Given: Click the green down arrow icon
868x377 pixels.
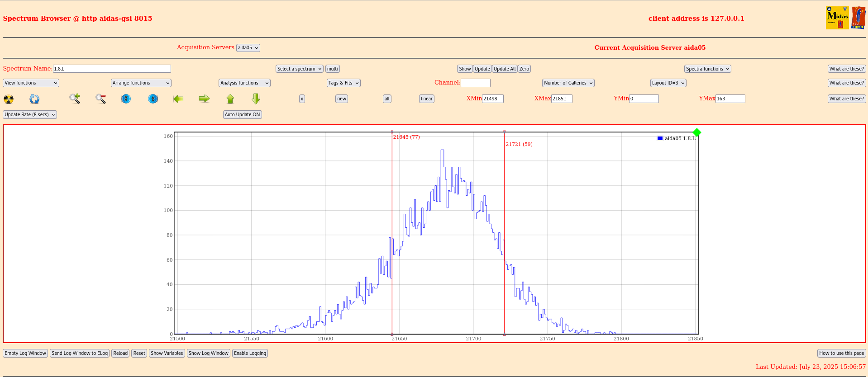Looking at the screenshot, I should (x=256, y=99).
